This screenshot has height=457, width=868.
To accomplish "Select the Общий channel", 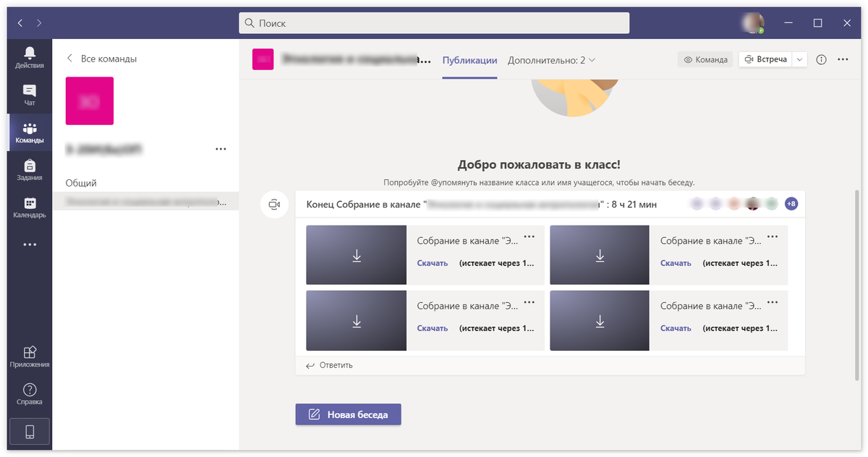I will coord(82,183).
